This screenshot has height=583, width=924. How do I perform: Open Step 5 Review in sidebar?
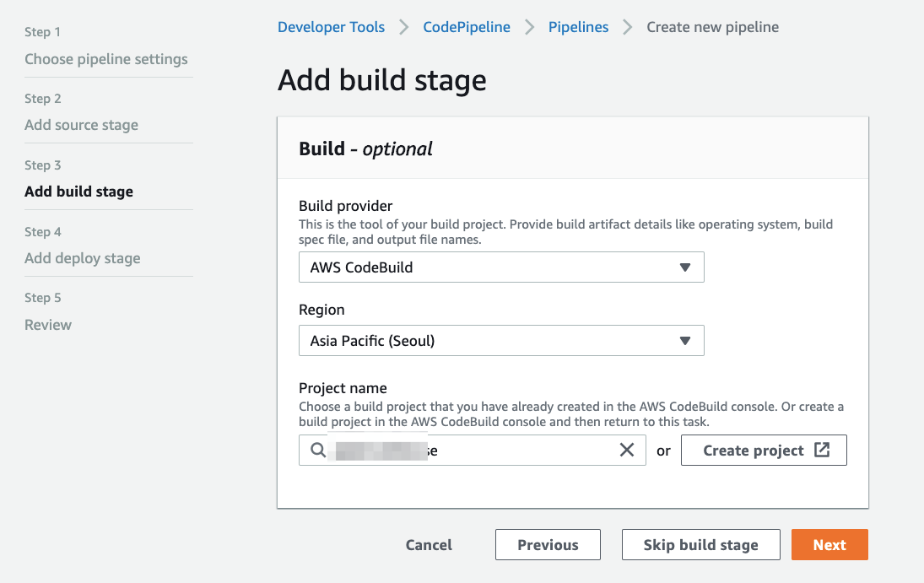tap(48, 325)
